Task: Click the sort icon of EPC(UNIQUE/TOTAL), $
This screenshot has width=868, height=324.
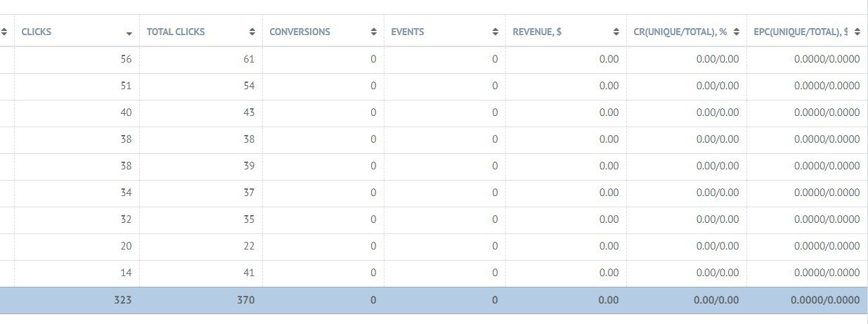Action: point(857,32)
